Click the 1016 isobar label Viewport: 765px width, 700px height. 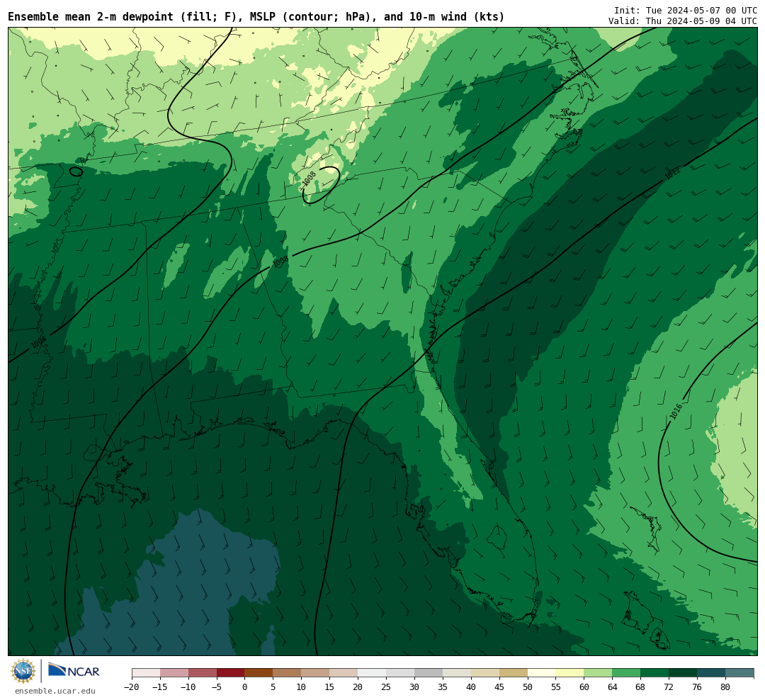coord(676,412)
